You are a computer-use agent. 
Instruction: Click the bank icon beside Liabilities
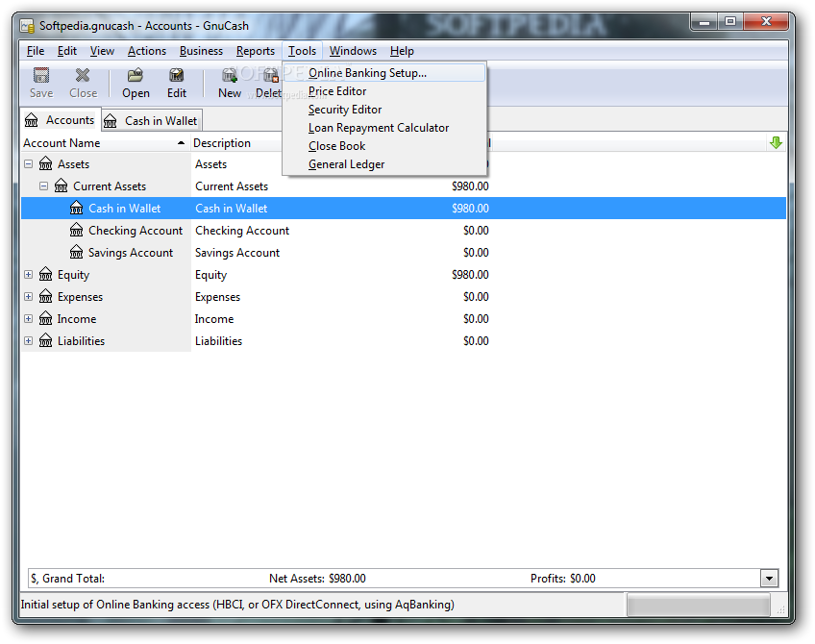tap(46, 340)
